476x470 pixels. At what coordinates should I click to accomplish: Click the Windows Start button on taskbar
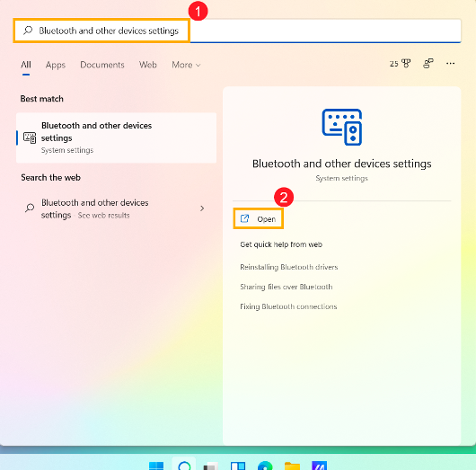tap(156, 466)
